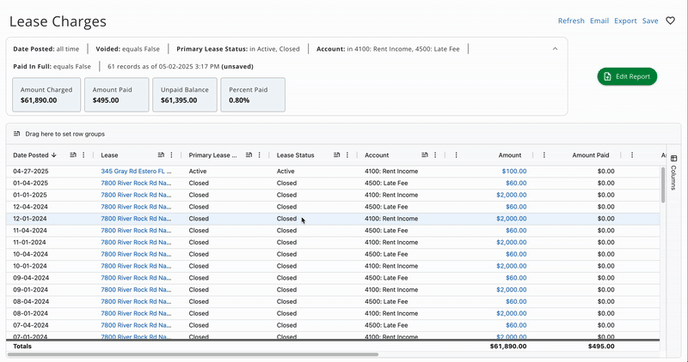Click the Amount Charged summary card
Screen dimensions: 688x362
tap(47, 95)
